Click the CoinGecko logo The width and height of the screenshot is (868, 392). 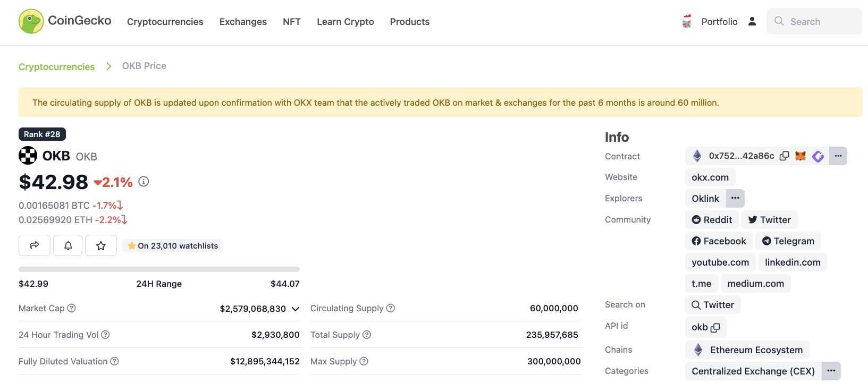65,21
